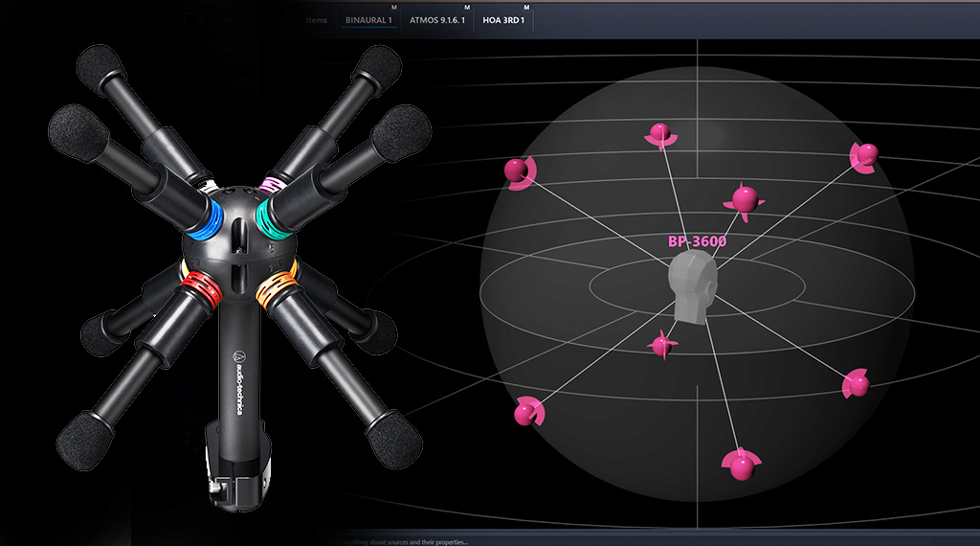Select the gray listener head in the sphere
The height and width of the screenshot is (546, 980).
[692, 287]
